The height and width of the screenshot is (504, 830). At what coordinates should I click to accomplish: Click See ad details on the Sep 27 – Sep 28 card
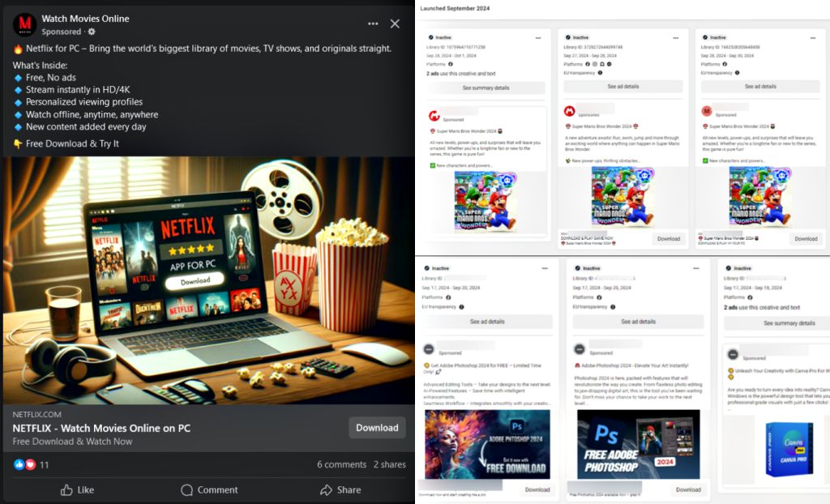623,86
